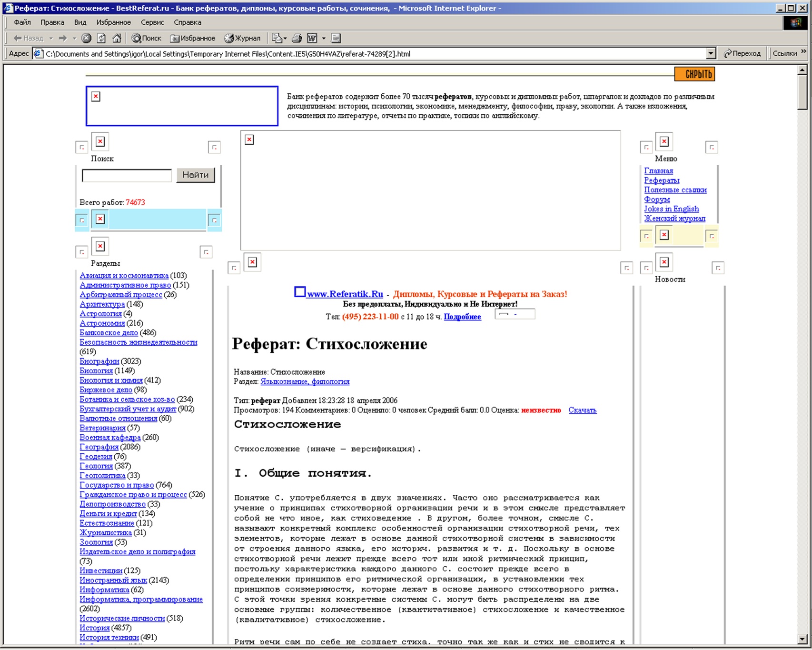Click the Найти search button

pyautogui.click(x=196, y=175)
